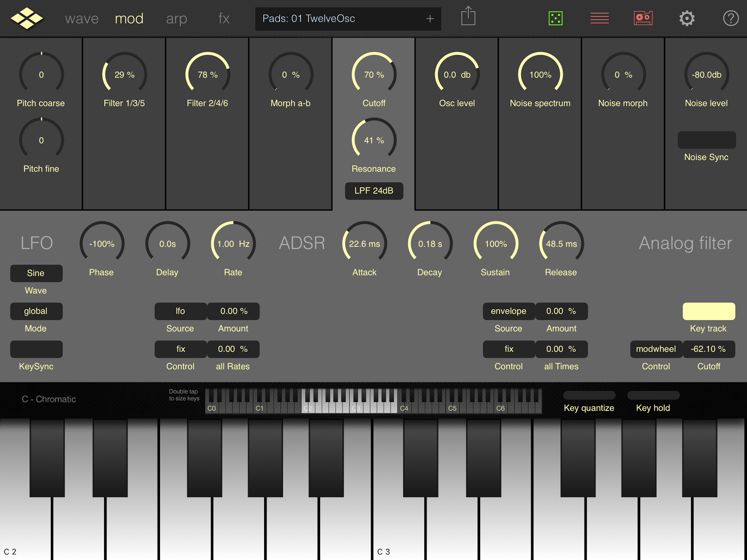Open the Sine LFO wave selector
The image size is (747, 560).
pos(36,273)
